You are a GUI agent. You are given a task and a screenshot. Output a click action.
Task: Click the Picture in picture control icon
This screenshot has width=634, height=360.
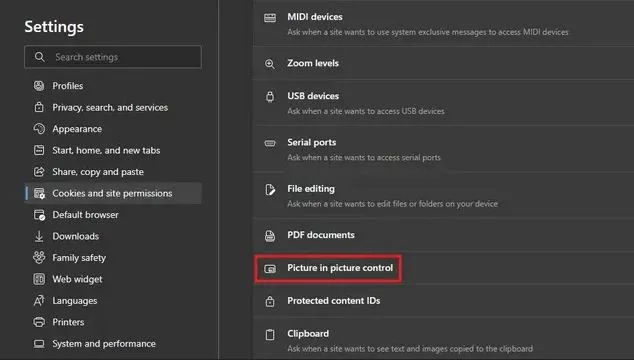click(270, 269)
